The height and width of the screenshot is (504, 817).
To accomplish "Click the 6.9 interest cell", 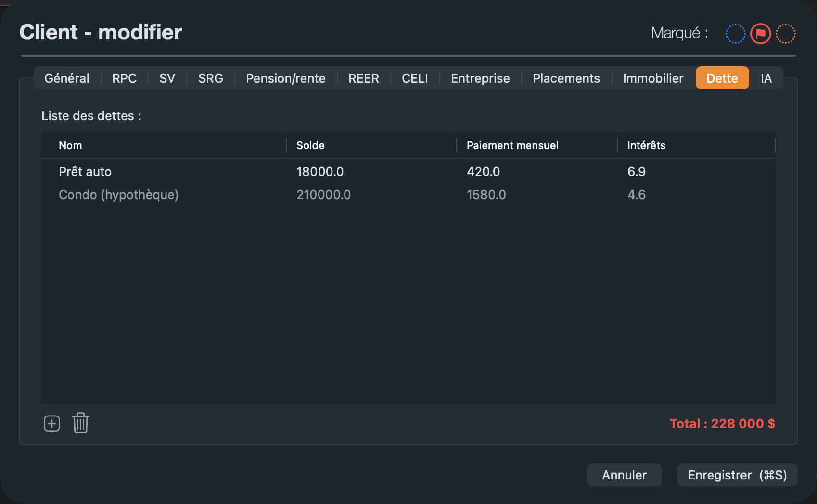I will [x=636, y=172].
